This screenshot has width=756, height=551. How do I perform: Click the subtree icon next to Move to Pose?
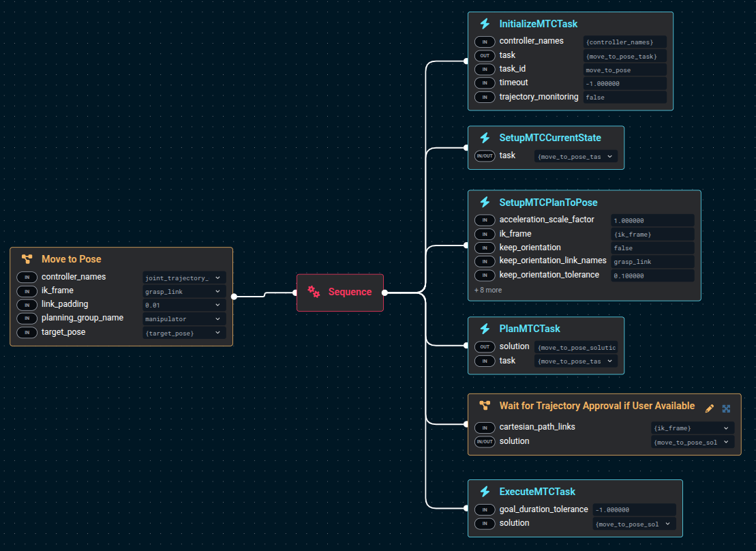[27, 259]
